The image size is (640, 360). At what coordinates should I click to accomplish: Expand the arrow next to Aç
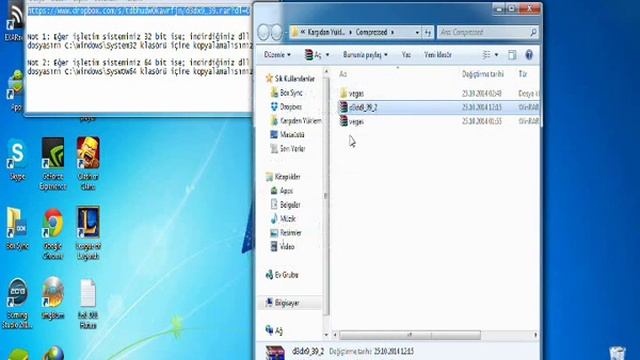[327, 55]
